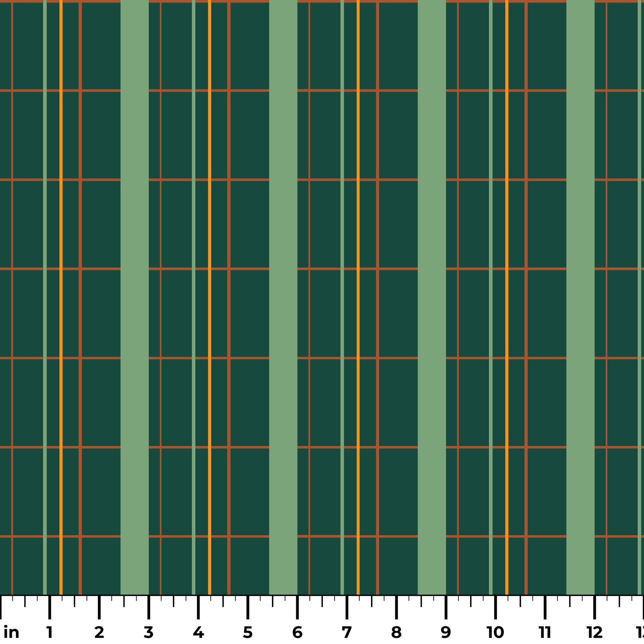The image size is (644, 644).
Task: Click the number 6 on the ruler
Action: pos(297,632)
